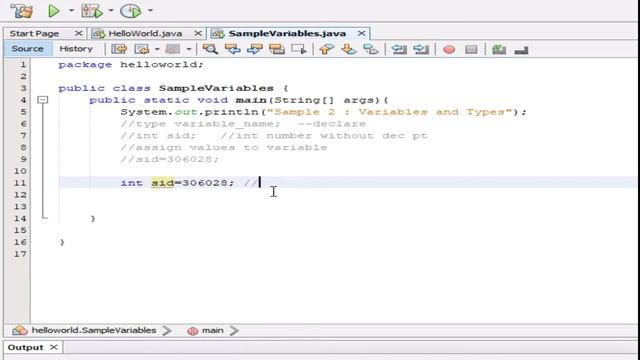The width and height of the screenshot is (640, 360).
Task: Switch to the HelloWorld.java tab
Action: pyautogui.click(x=145, y=33)
